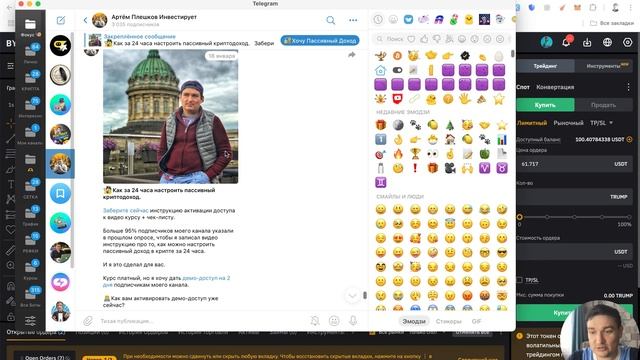The height and width of the screenshot is (360, 640).
Task: Select the КРИПТА chat folder
Action: tap(31, 79)
